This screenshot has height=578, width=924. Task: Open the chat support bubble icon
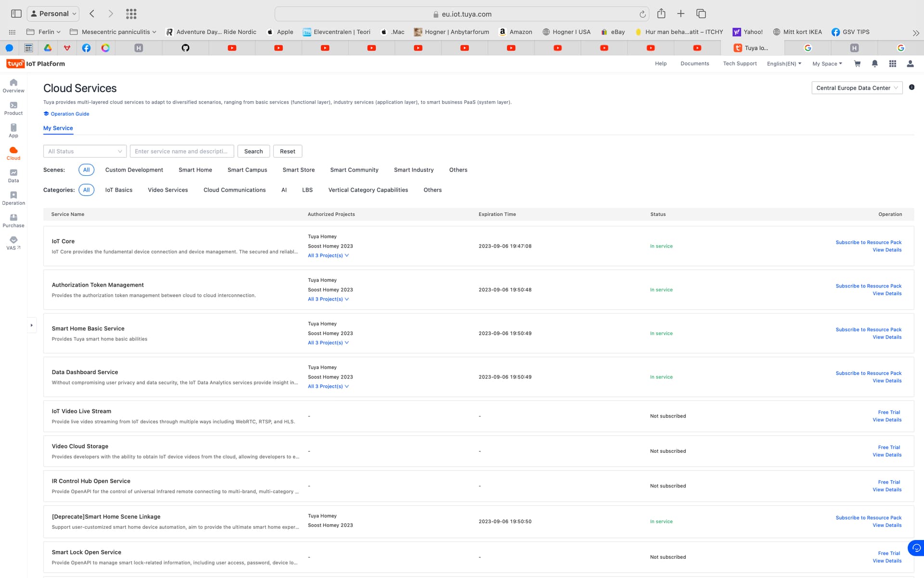coord(916,548)
